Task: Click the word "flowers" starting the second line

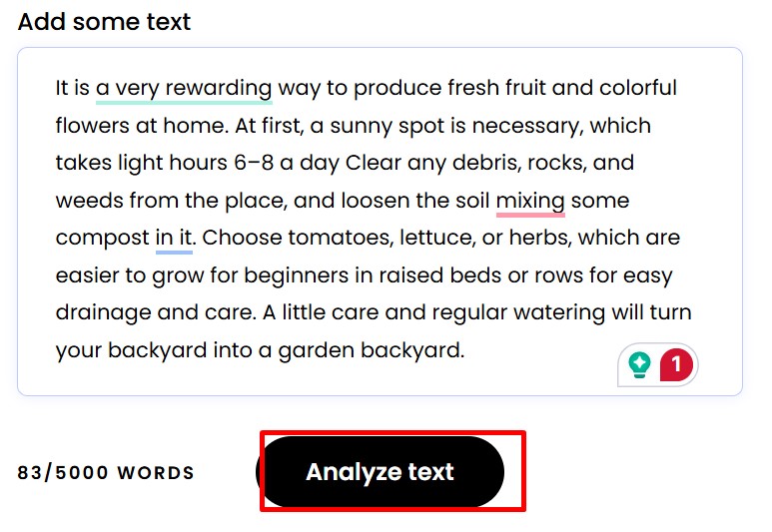Action: coord(92,126)
